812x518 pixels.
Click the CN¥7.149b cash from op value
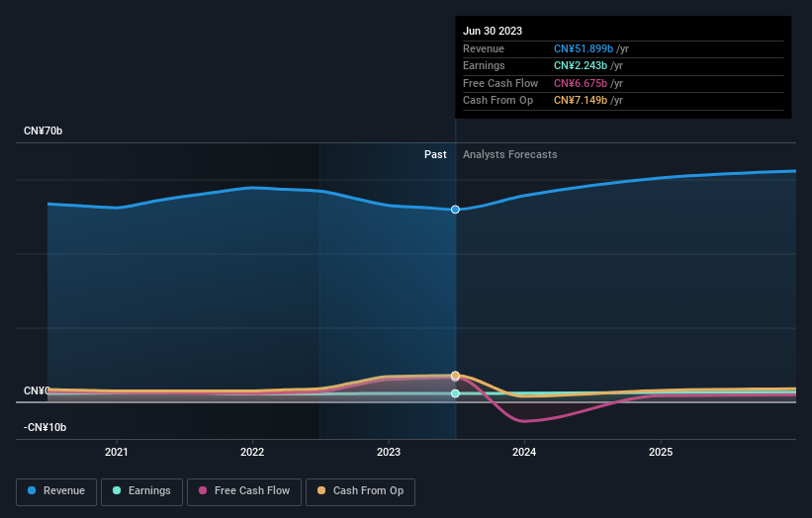coord(581,101)
